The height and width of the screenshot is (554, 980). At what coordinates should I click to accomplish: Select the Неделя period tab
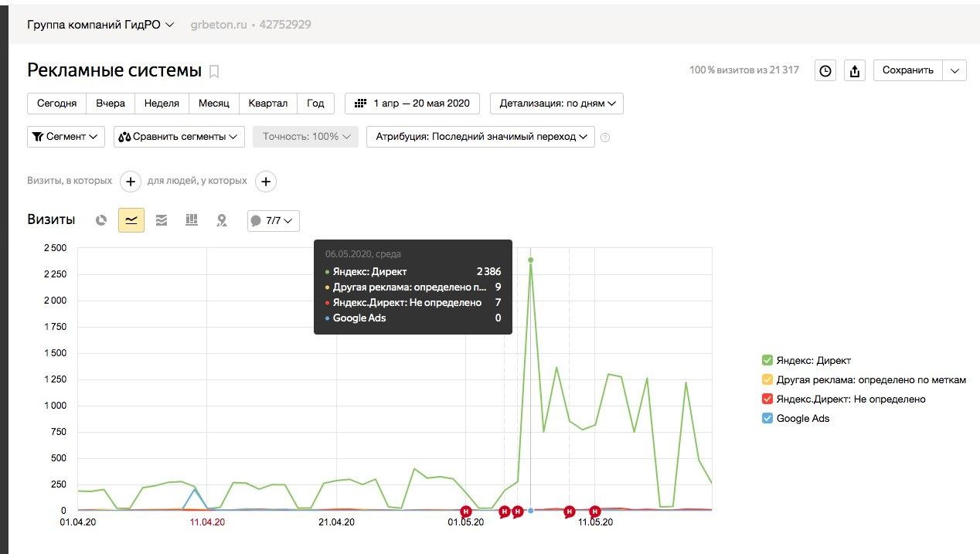(x=162, y=104)
